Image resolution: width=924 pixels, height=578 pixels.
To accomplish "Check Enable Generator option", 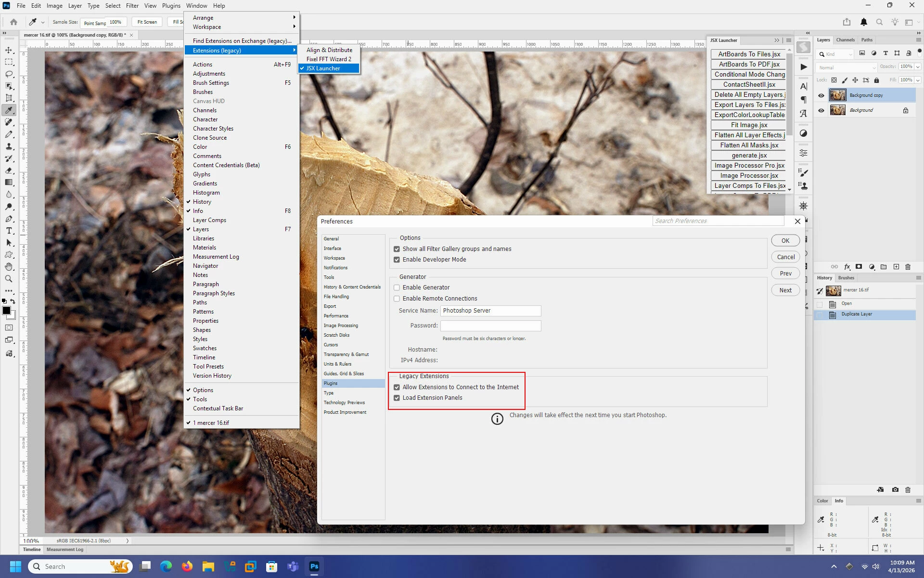I will [397, 288].
